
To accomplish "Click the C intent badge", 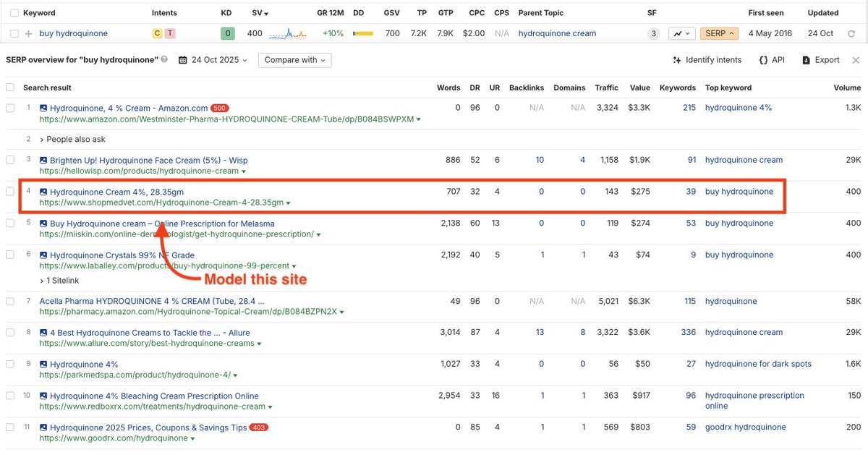I will point(157,33).
